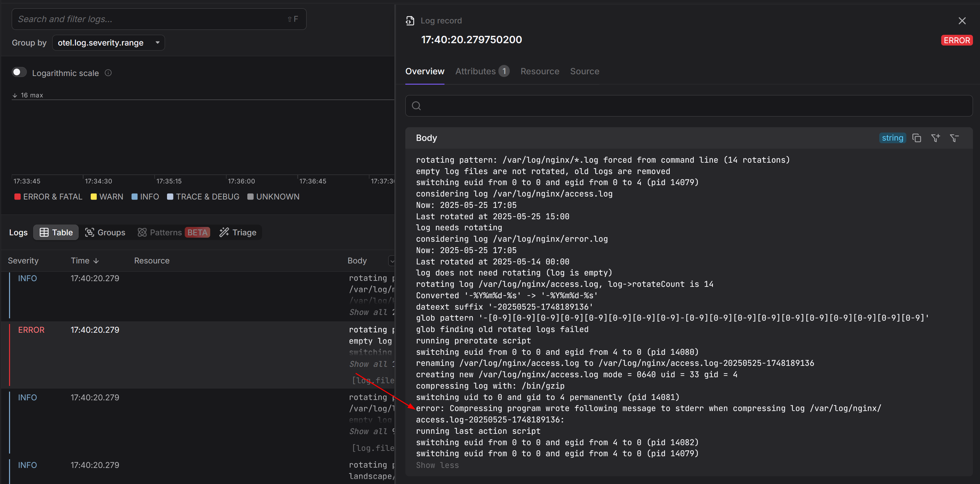Toggle ERROR & FATAL legend series
This screenshot has height=484, width=980.
tap(48, 197)
